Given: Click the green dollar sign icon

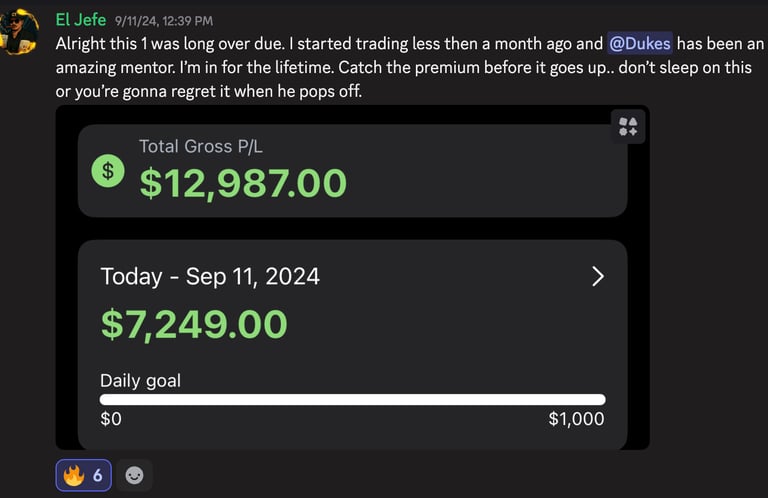Looking at the screenshot, I should tap(108, 171).
